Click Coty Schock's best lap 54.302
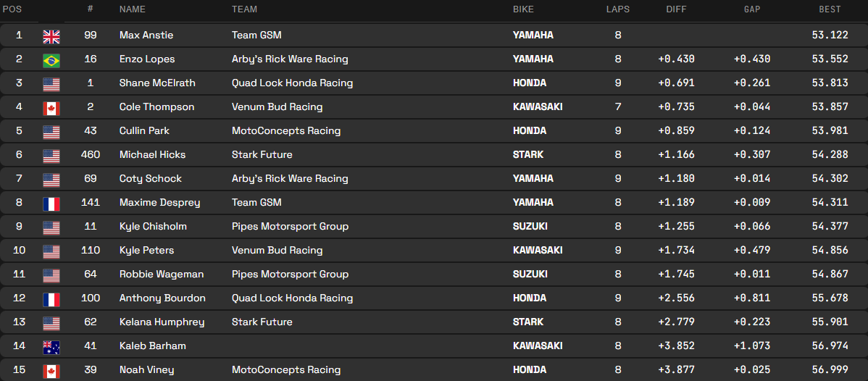868x381 pixels. pos(830,179)
